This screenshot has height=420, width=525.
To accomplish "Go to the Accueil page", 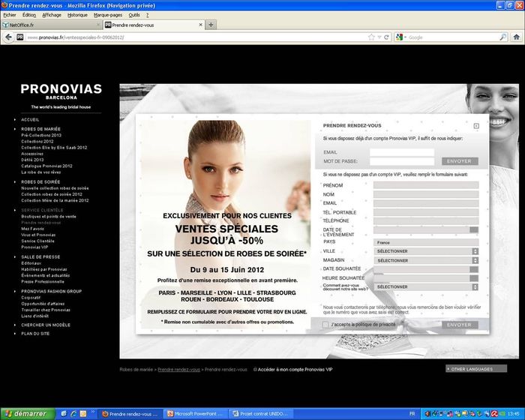I will [x=30, y=119].
